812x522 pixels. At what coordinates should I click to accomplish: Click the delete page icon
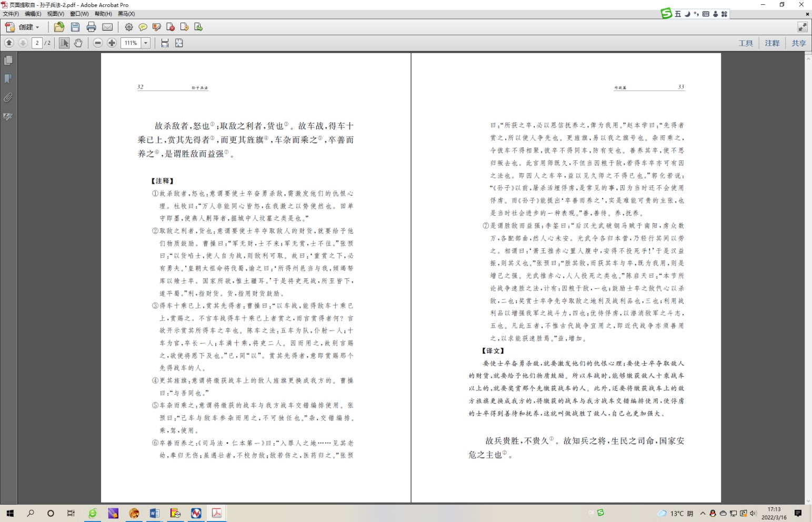click(171, 27)
